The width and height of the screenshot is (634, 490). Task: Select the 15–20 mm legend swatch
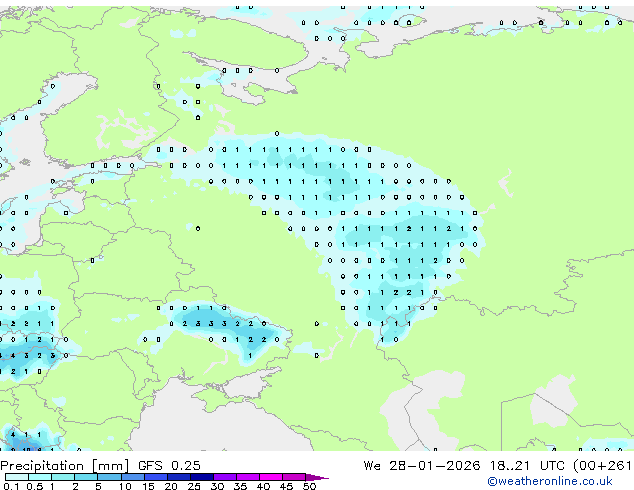tap(155, 477)
